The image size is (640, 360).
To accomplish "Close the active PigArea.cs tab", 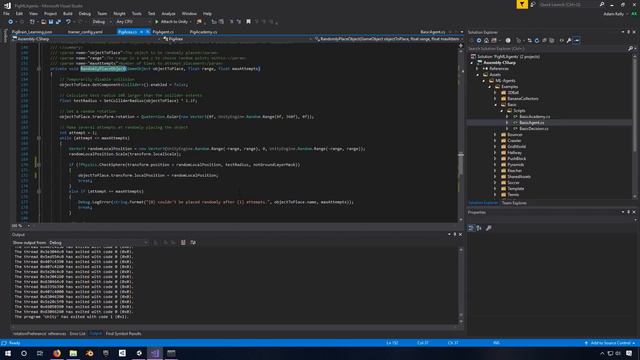I will [148, 32].
